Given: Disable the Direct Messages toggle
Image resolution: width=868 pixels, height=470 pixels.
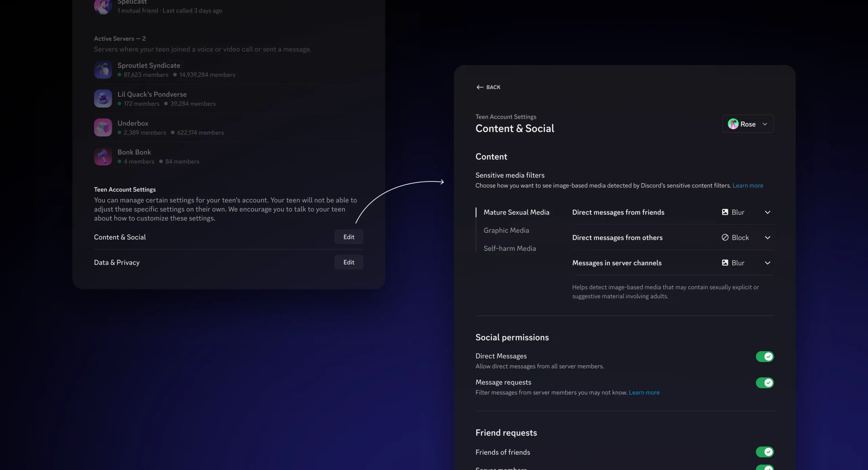Looking at the screenshot, I should point(765,356).
